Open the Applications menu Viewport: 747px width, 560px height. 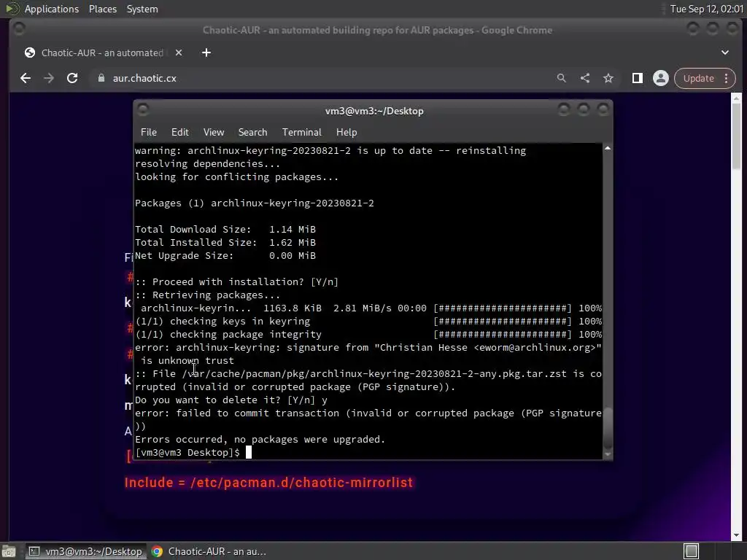[x=52, y=9]
